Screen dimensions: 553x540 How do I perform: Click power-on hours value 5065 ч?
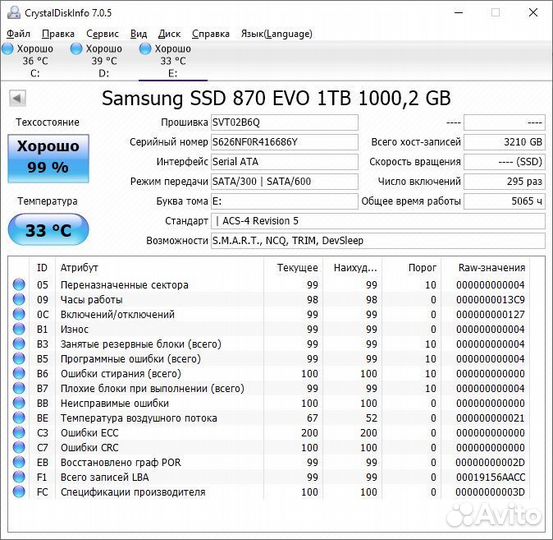tap(504, 201)
